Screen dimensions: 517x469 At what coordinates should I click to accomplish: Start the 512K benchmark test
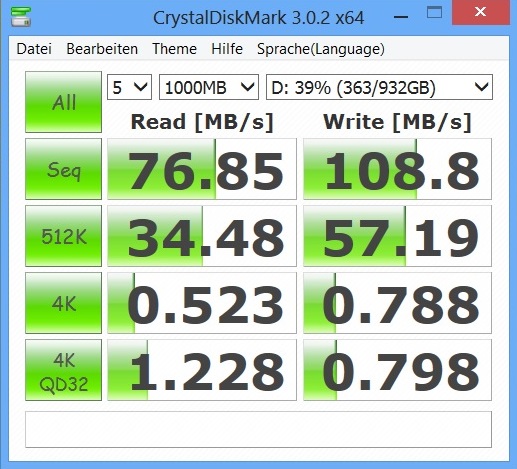point(63,236)
